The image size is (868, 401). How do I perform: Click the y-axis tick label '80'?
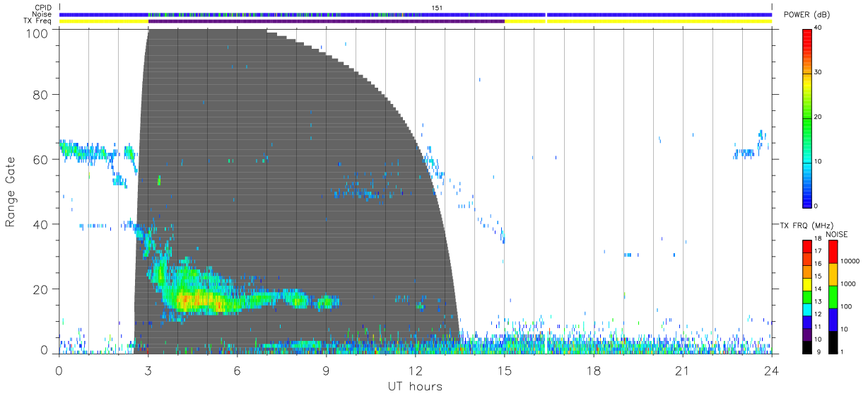click(x=40, y=94)
